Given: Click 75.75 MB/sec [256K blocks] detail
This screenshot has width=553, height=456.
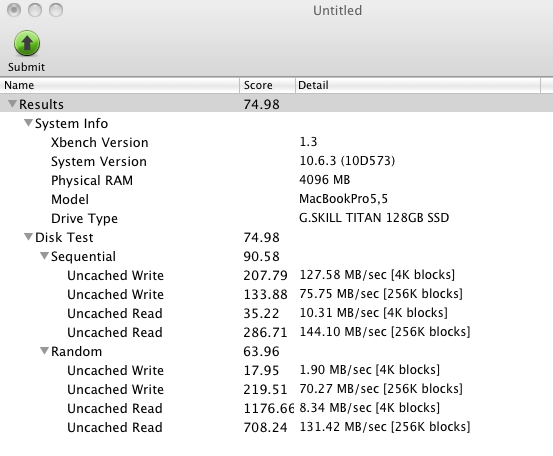Looking at the screenshot, I should tap(381, 294).
